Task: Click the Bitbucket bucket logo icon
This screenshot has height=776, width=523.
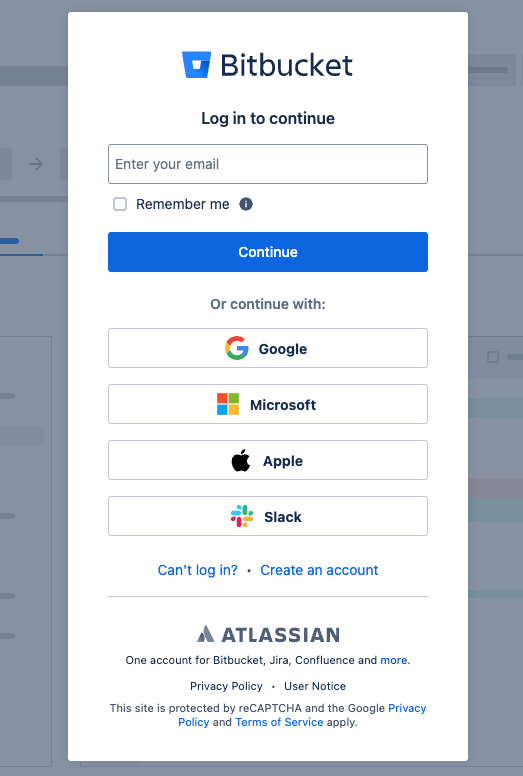Action: click(196, 65)
